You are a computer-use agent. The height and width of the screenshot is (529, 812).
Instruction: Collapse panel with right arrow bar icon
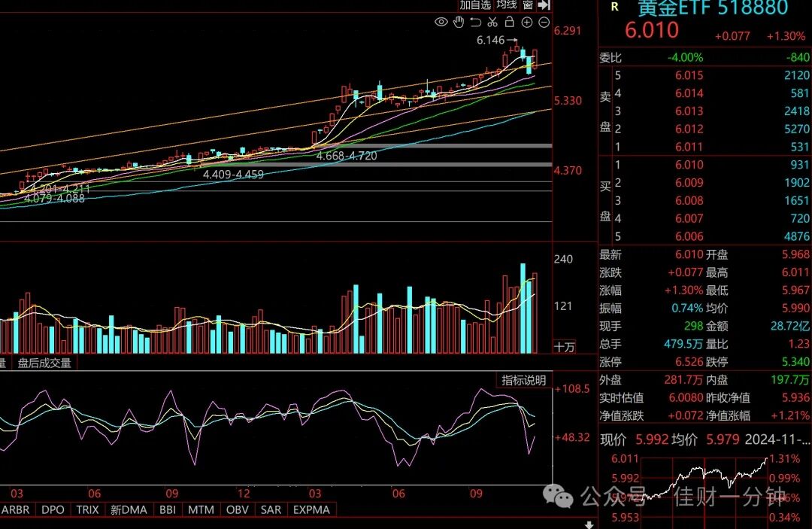pyautogui.click(x=544, y=5)
